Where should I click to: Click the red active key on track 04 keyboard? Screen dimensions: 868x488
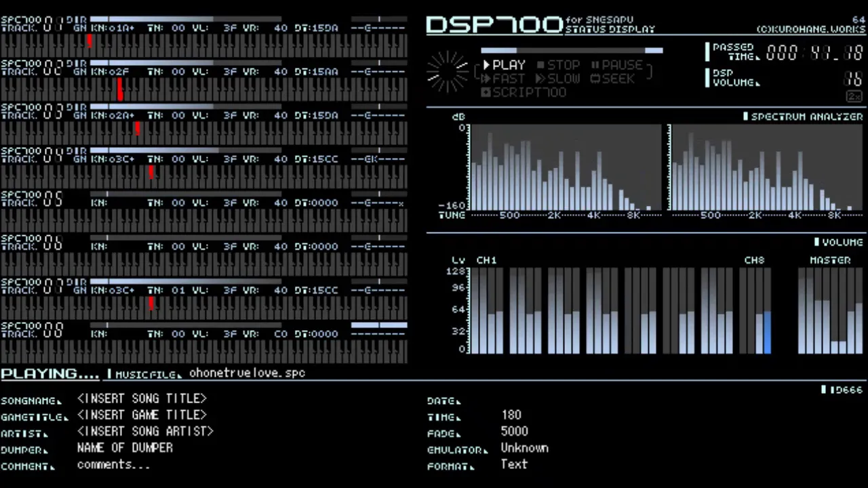(151, 172)
